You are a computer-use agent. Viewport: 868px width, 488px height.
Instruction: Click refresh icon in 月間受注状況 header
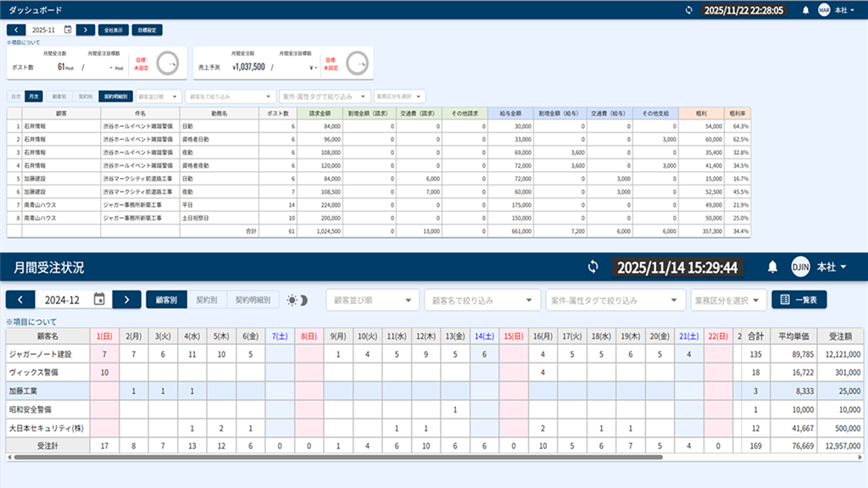[593, 267]
